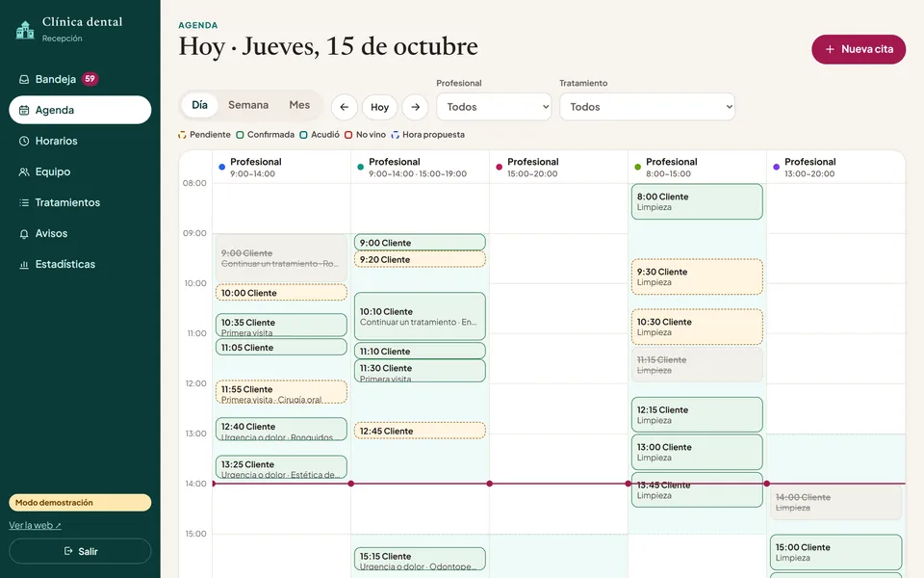Viewport: 924px width, 578px height.
Task: Open the Profesional filter dropdown
Action: coord(494,107)
